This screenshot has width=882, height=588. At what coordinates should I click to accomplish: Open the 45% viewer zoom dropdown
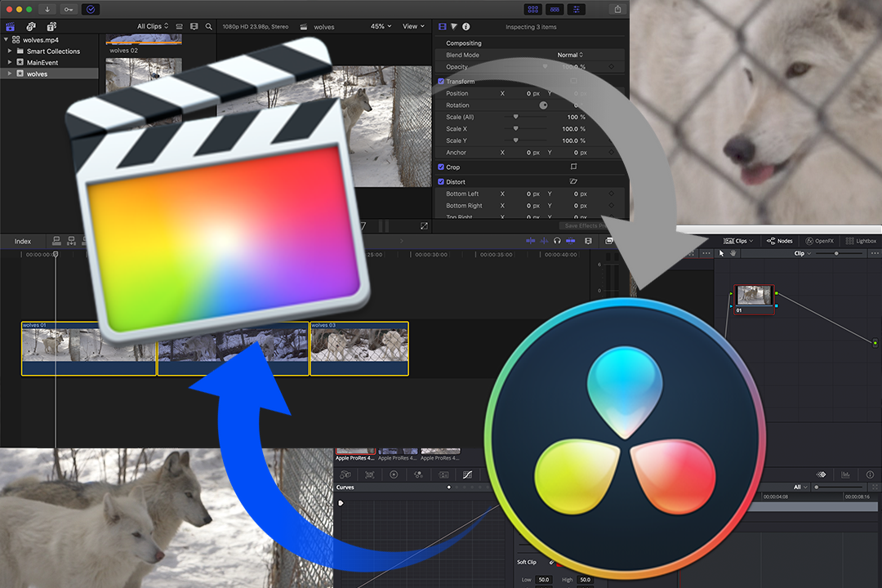[x=381, y=26]
